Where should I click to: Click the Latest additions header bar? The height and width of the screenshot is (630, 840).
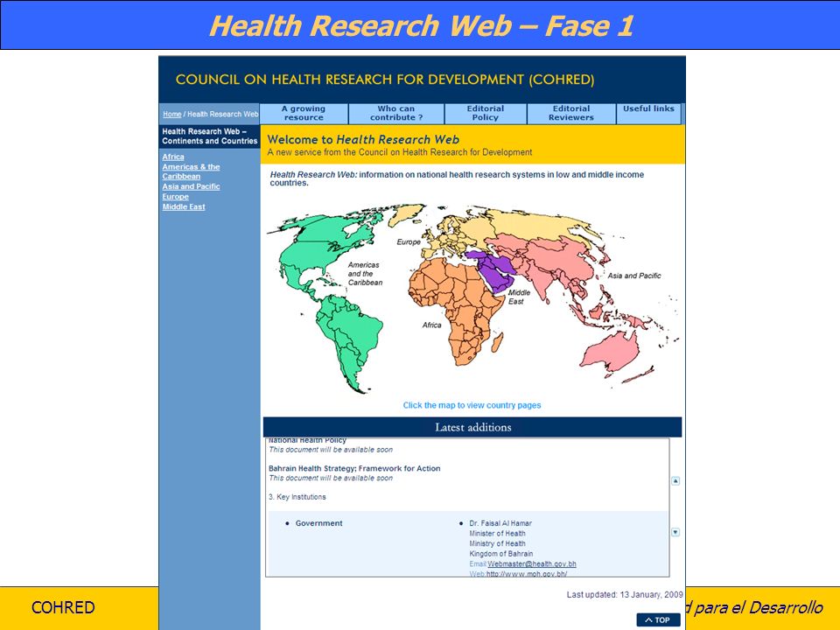pyautogui.click(x=472, y=428)
